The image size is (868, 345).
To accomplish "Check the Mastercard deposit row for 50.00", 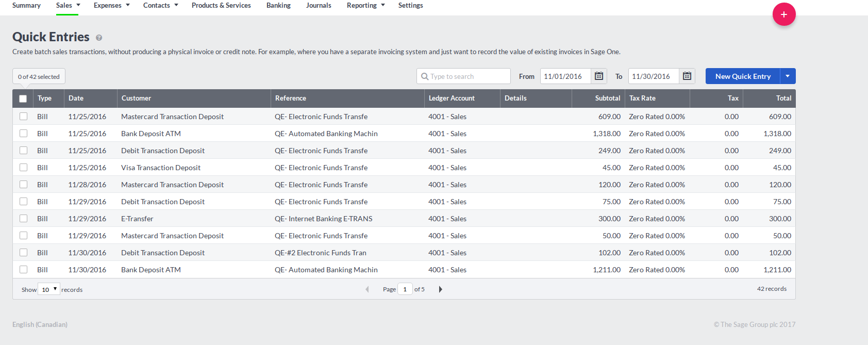I will [x=23, y=236].
